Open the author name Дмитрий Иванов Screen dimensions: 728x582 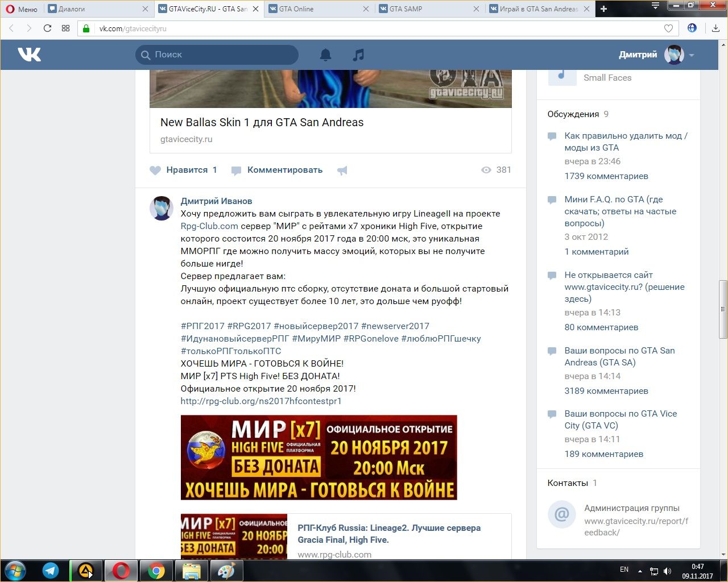pyautogui.click(x=216, y=201)
